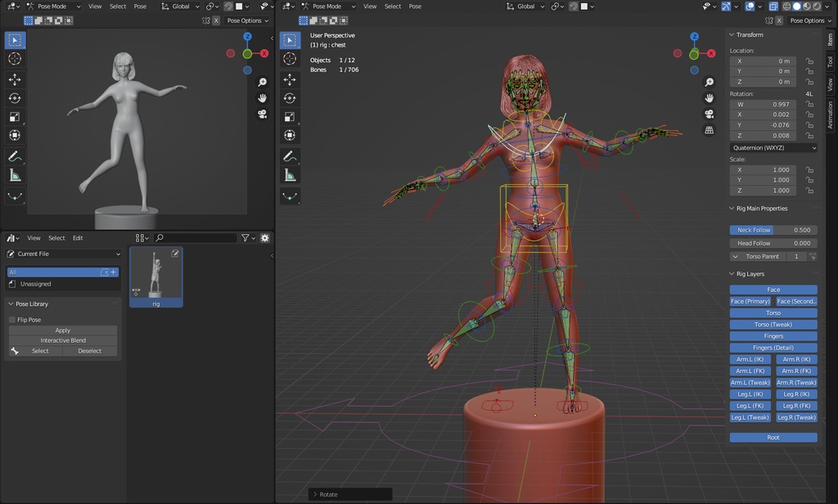
Task: Pick the Annotate tool
Action: click(x=291, y=156)
